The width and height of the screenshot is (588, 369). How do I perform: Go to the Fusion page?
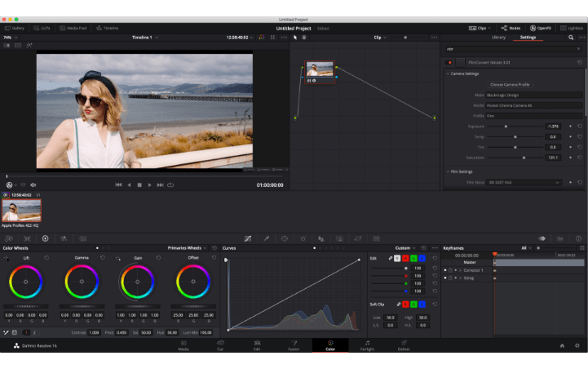pyautogui.click(x=294, y=345)
